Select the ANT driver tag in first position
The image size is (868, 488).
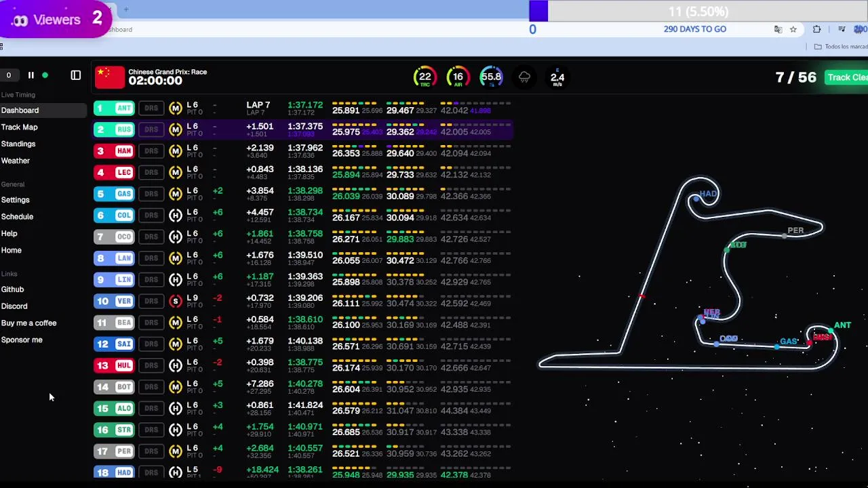click(114, 108)
